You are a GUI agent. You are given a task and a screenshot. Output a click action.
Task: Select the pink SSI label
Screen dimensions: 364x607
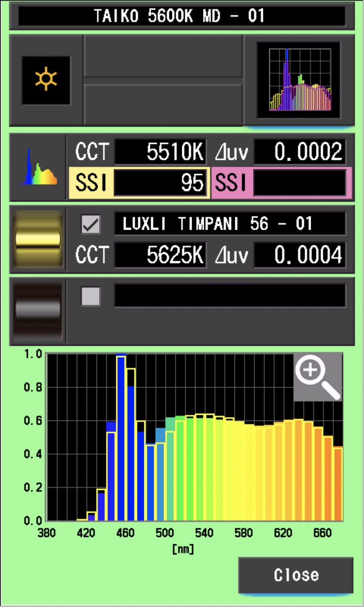(231, 183)
